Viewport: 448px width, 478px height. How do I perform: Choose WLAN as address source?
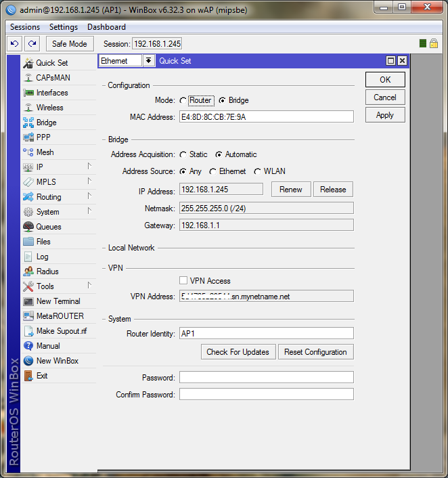point(258,172)
